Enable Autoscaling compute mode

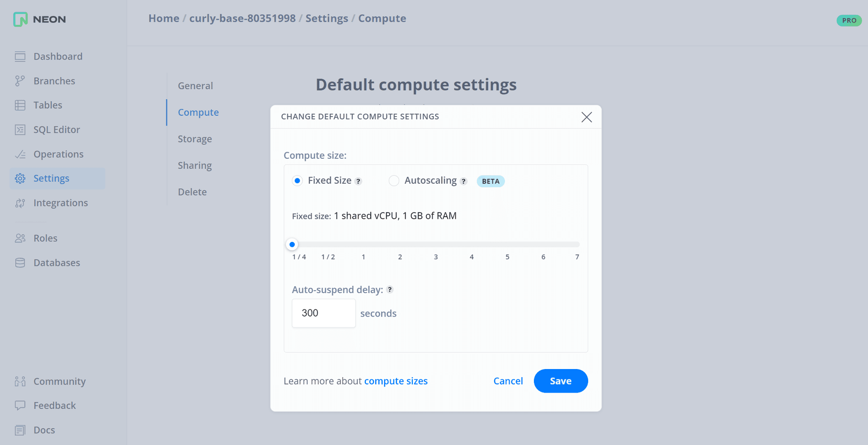(394, 180)
